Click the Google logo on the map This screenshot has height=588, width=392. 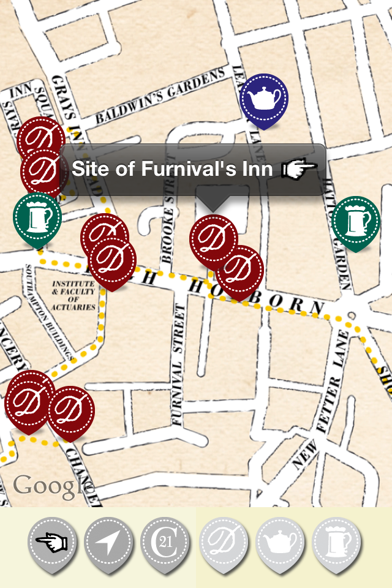click(x=54, y=485)
